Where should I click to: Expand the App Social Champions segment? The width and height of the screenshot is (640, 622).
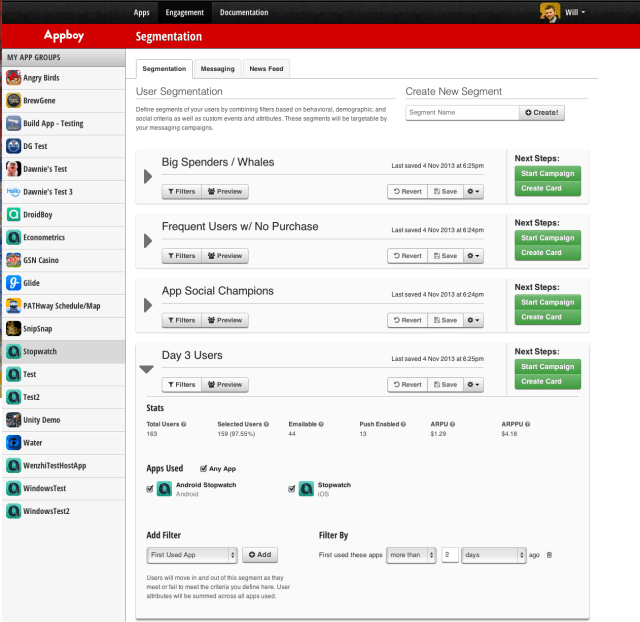click(x=148, y=305)
